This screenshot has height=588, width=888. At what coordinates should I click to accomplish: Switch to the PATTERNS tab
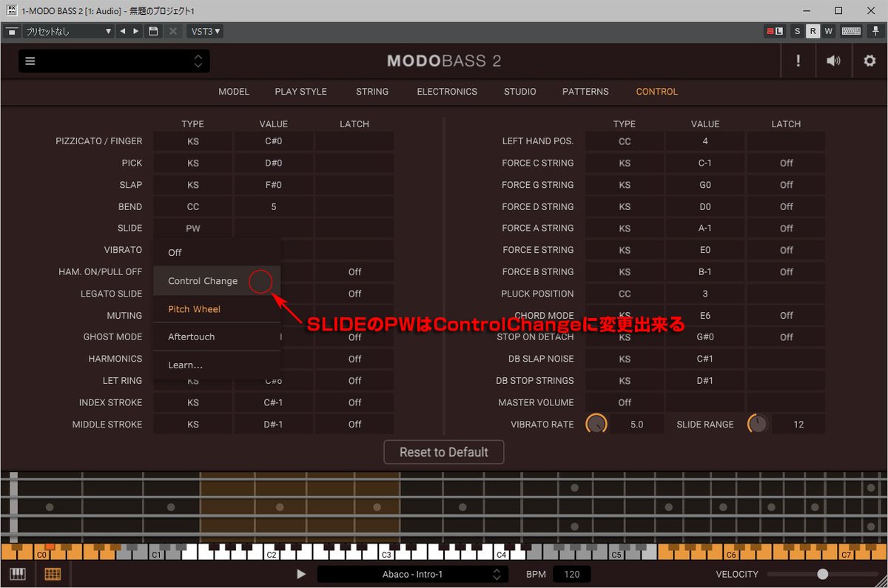585,92
